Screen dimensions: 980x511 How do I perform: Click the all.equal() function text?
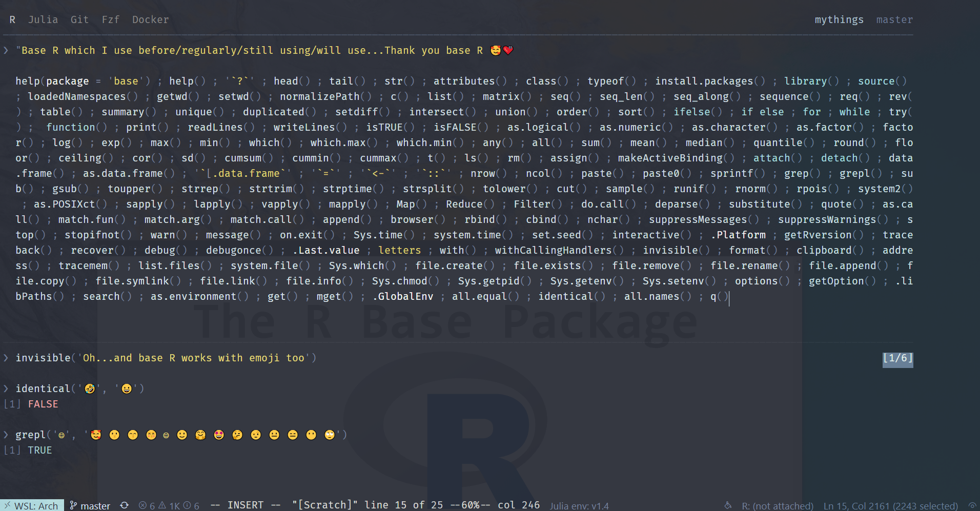[485, 296]
